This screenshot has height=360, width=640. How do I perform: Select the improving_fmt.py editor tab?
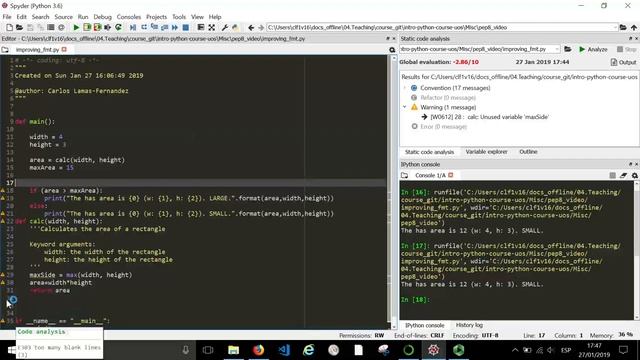(x=37, y=50)
